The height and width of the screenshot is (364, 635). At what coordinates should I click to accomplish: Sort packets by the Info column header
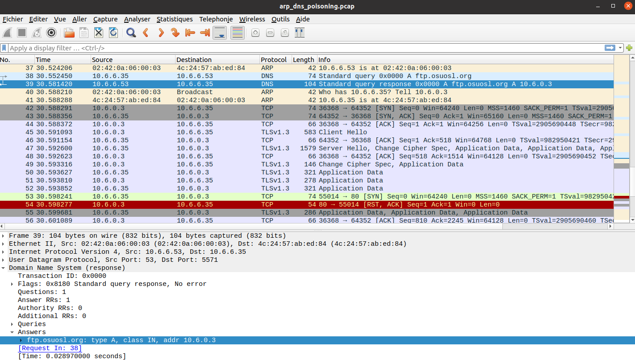[465, 60]
